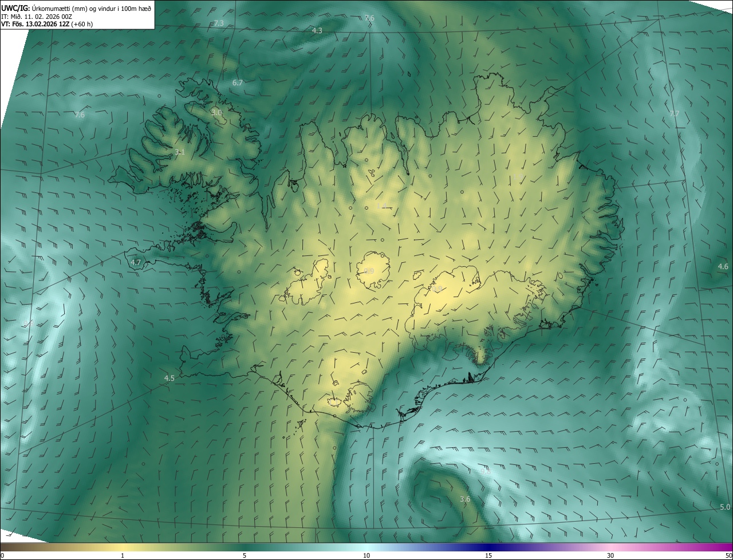
Task: Click the title 'UWC/IG: Úrkomumætti (mm) og vindur í 100m hæð'
Action: pyautogui.click(x=76, y=8)
